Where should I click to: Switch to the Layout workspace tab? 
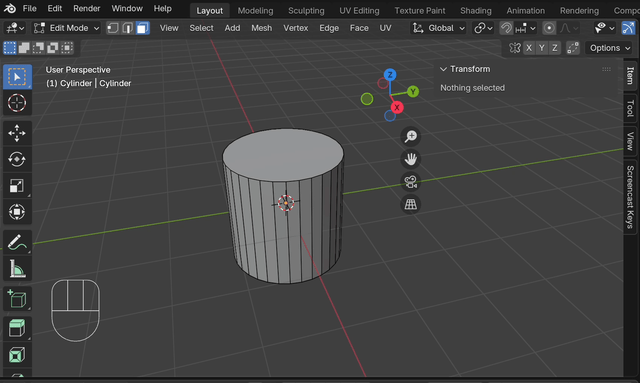pyautogui.click(x=210, y=11)
